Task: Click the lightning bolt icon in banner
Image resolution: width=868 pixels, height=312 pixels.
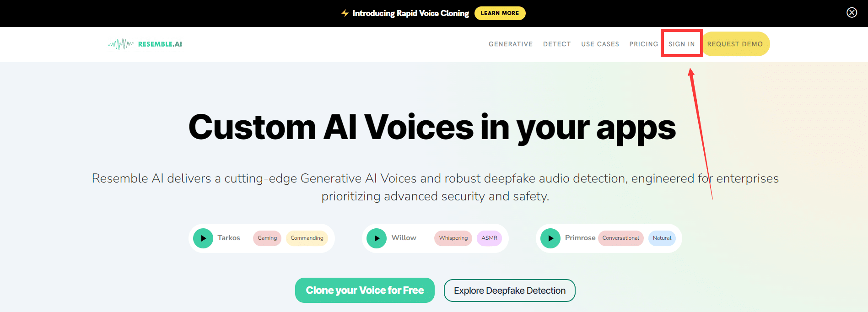Action: 345,13
